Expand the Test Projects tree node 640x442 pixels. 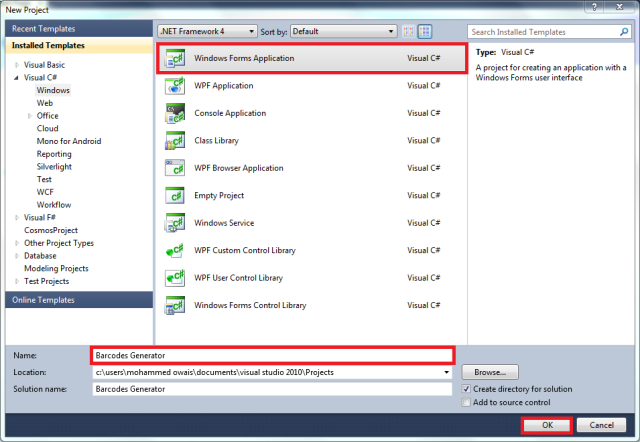tap(17, 281)
